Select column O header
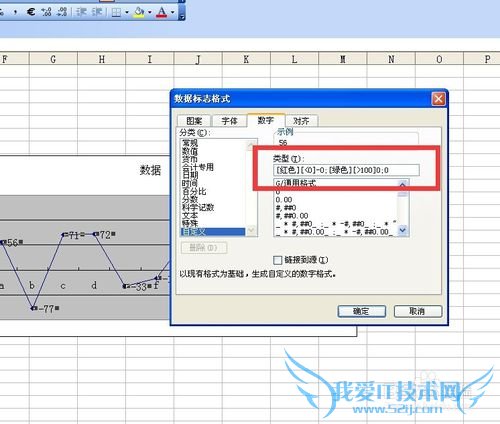The height and width of the screenshot is (424, 500). pos(439,59)
